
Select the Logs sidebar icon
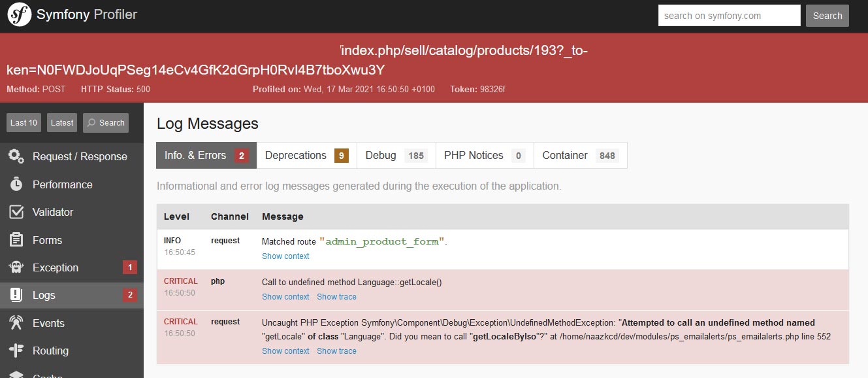(x=45, y=295)
